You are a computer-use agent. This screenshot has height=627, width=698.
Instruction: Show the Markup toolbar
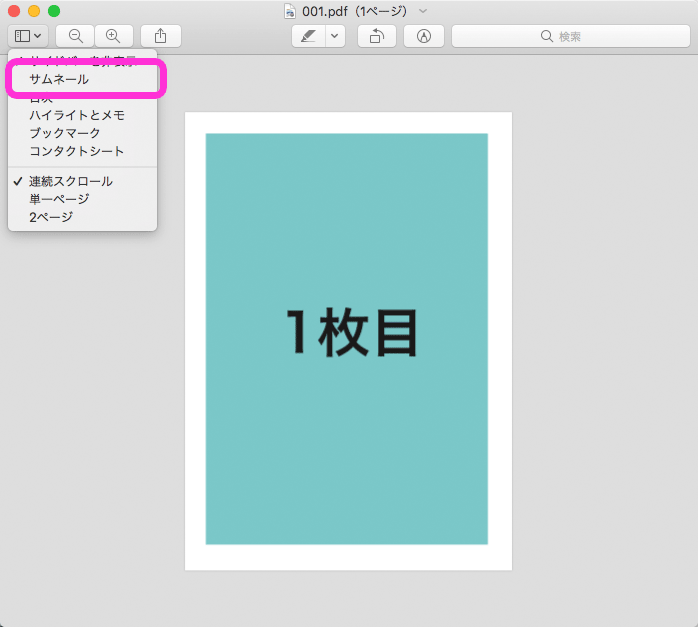point(423,36)
